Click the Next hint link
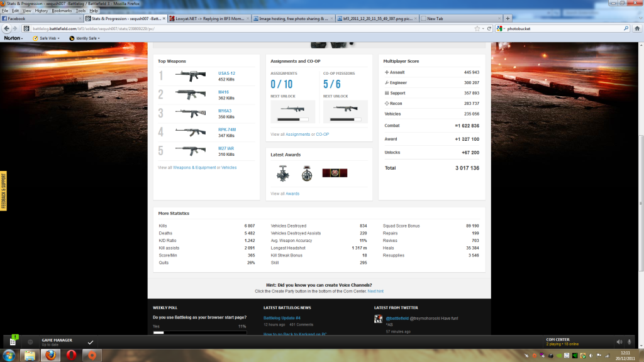 375,292
